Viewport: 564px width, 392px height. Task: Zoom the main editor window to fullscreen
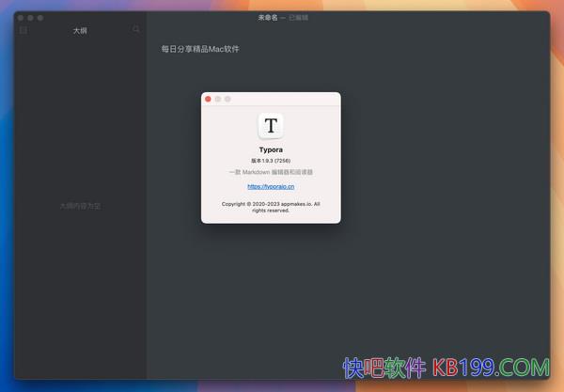40,18
